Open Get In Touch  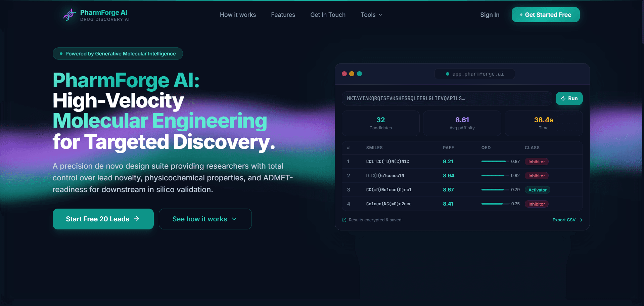(x=328, y=15)
